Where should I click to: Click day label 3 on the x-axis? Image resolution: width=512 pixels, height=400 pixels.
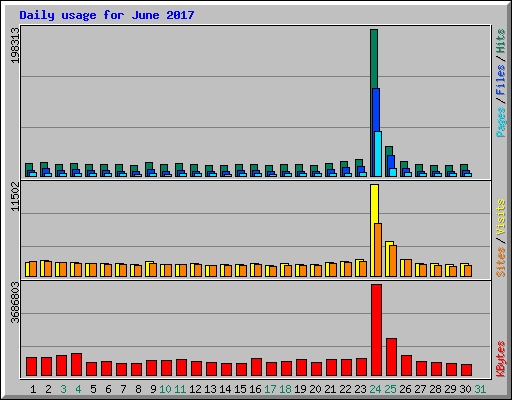tap(63, 389)
